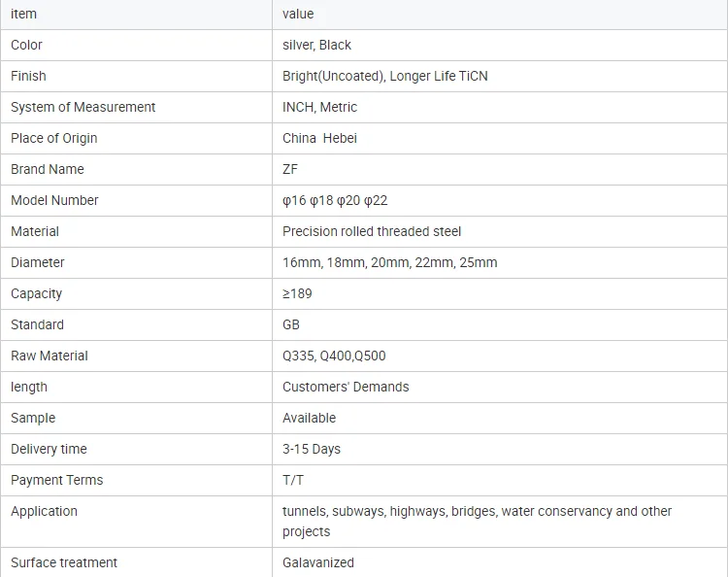This screenshot has height=577, width=728.
Task: Click the 'φ16 φ18 φ20 φ22' model value
Action: [x=334, y=200]
